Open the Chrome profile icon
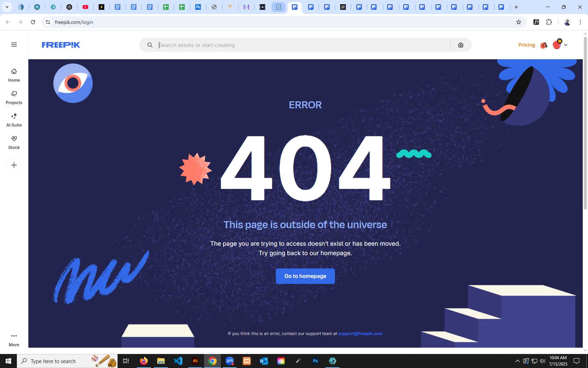Screen dimensions: 588x368 point(567,22)
